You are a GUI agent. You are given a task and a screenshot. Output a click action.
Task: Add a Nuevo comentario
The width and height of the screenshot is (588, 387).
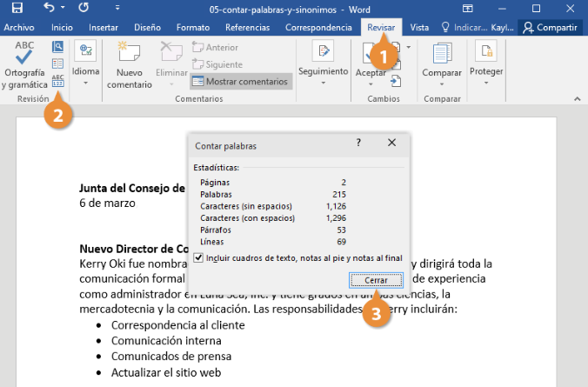[x=130, y=65]
